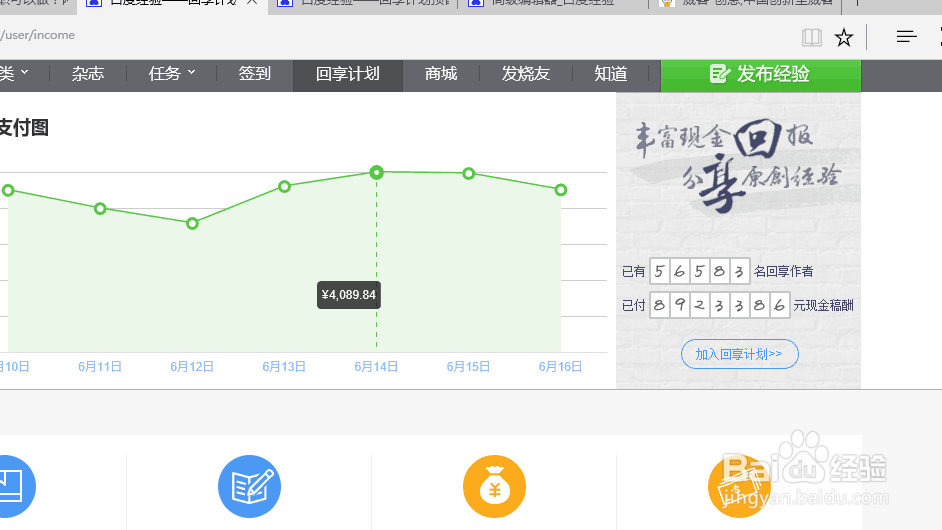Viewport: 942px width, 530px height.
Task: Click the 6月13日 axis label
Action: tap(284, 367)
